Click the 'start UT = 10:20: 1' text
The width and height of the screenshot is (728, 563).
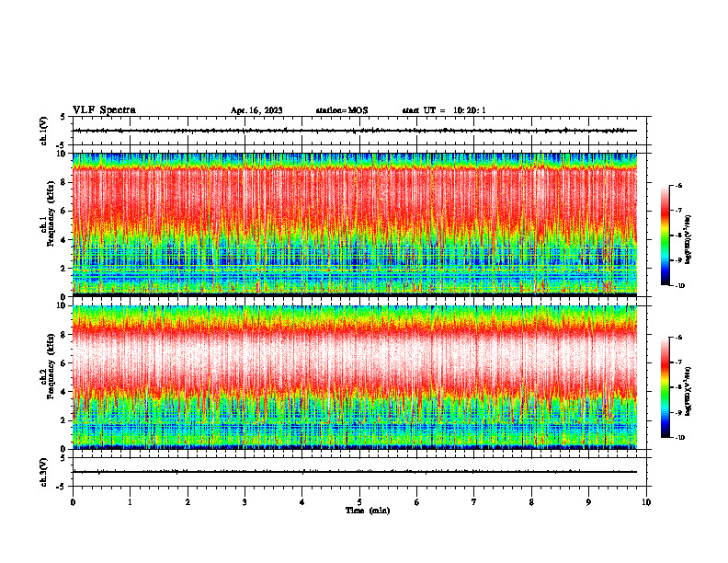click(x=444, y=110)
